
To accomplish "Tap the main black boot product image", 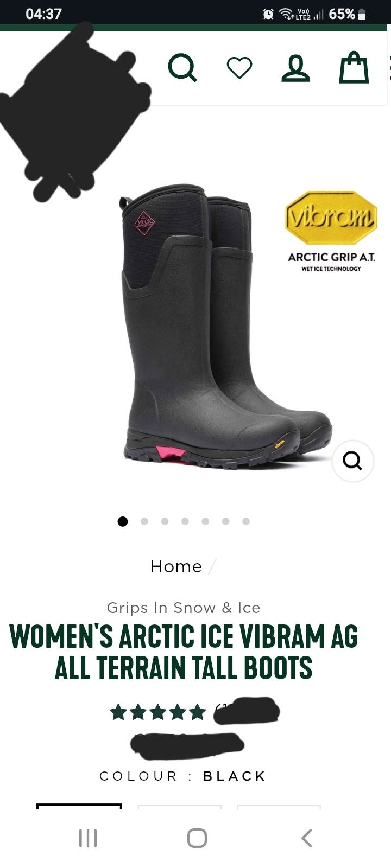I will pyautogui.click(x=225, y=327).
